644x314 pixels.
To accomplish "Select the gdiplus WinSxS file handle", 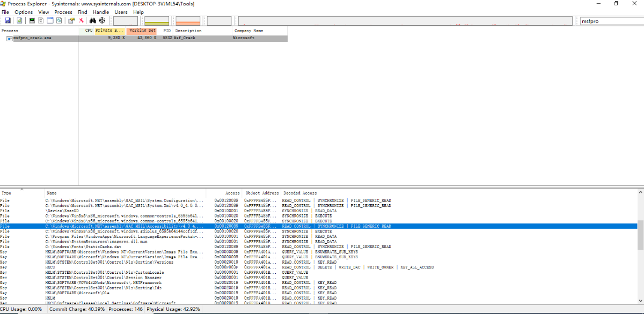I will click(318, 231).
